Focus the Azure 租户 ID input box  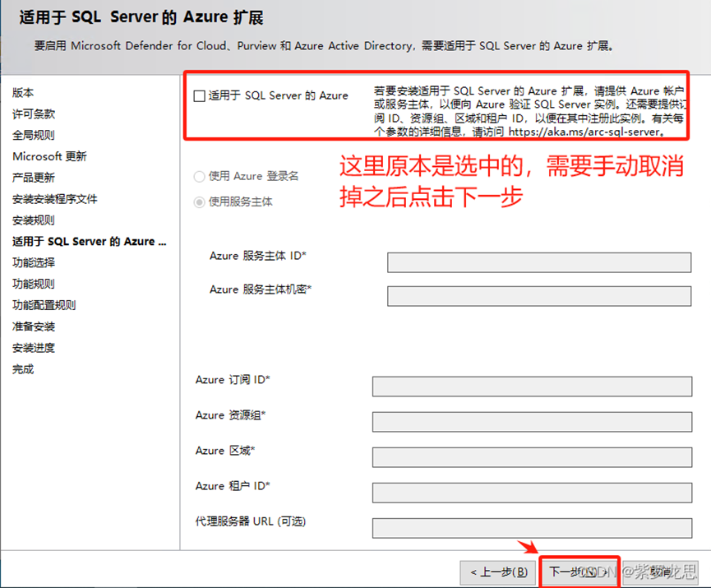[533, 493]
